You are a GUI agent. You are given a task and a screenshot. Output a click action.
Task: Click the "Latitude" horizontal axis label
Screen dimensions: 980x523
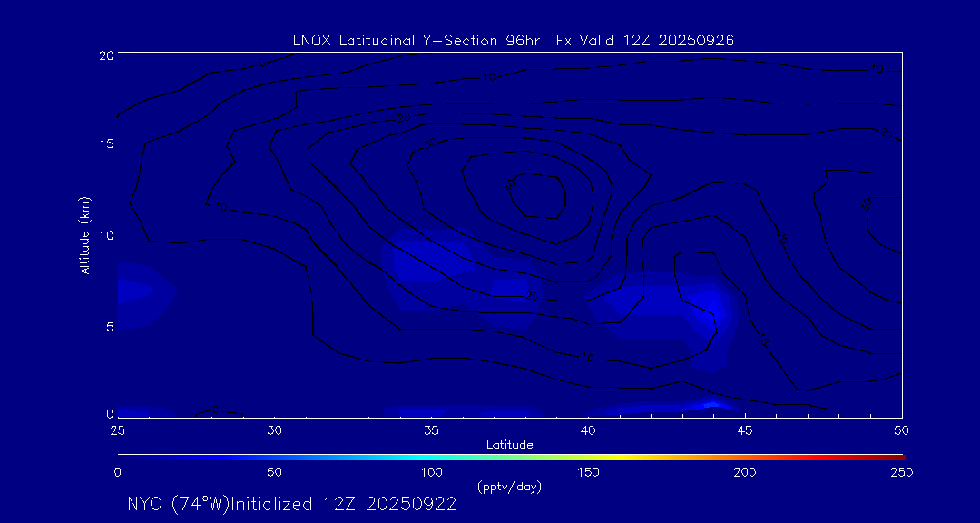pyautogui.click(x=509, y=444)
